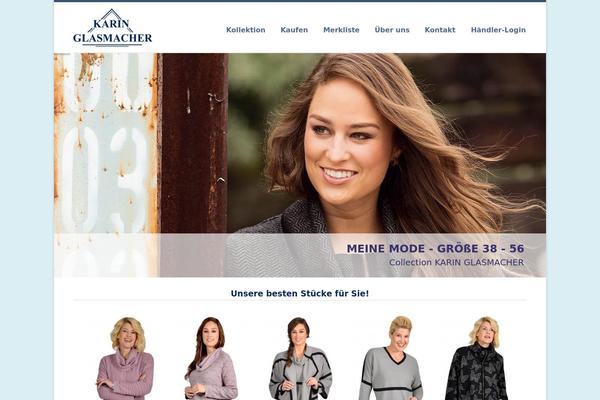
Task: Open the Über uns page
Action: click(392, 30)
